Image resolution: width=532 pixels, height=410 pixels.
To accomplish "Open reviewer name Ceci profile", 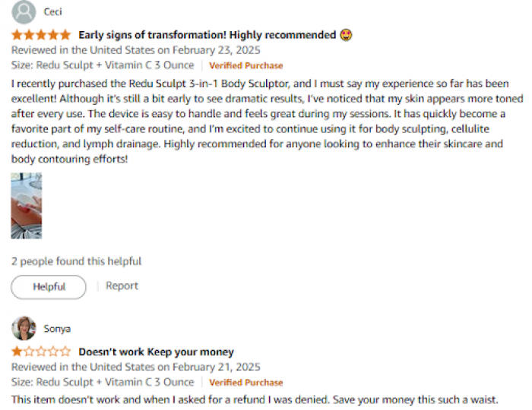I will click(52, 12).
